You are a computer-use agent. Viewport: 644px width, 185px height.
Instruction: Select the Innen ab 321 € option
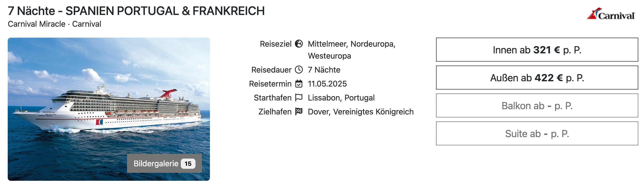click(x=537, y=50)
